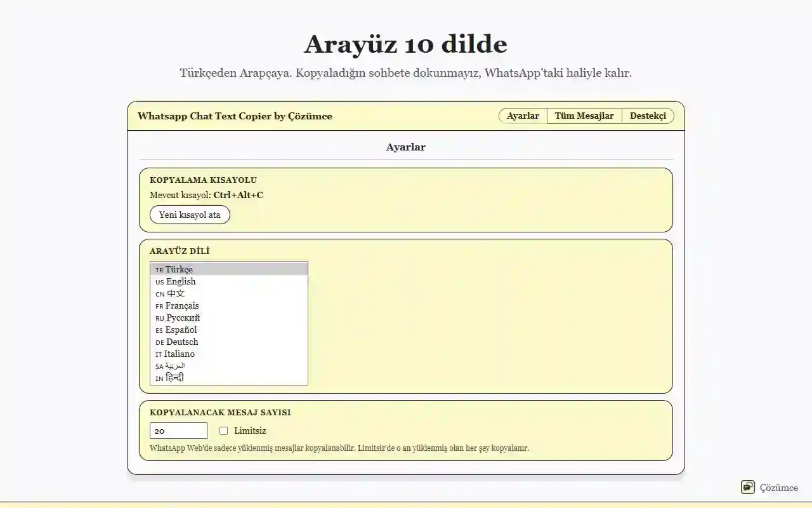Select Deutsch from the language list
812x508 pixels.
click(229, 342)
